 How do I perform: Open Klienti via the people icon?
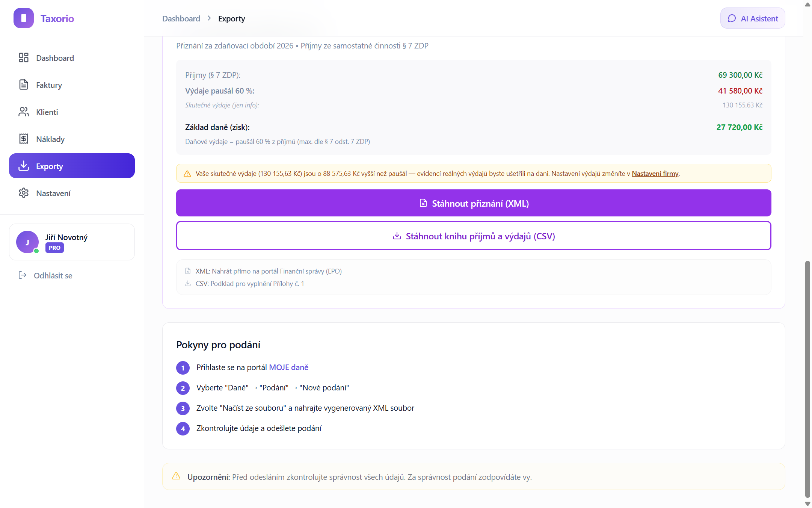point(24,112)
